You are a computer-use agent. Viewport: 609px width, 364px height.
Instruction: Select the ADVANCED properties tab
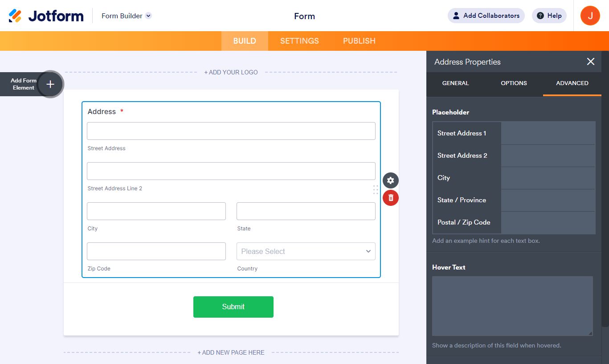pos(572,83)
